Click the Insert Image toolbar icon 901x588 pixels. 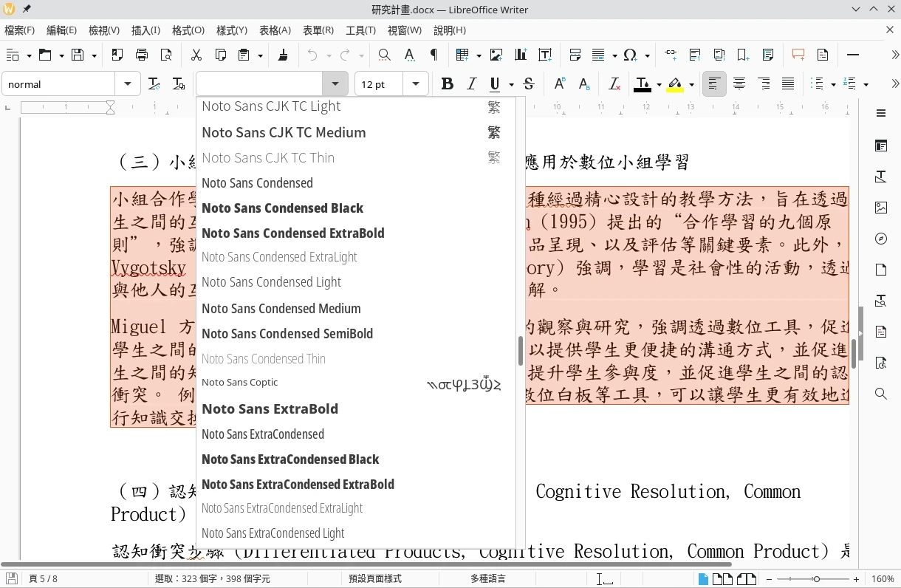click(x=496, y=55)
